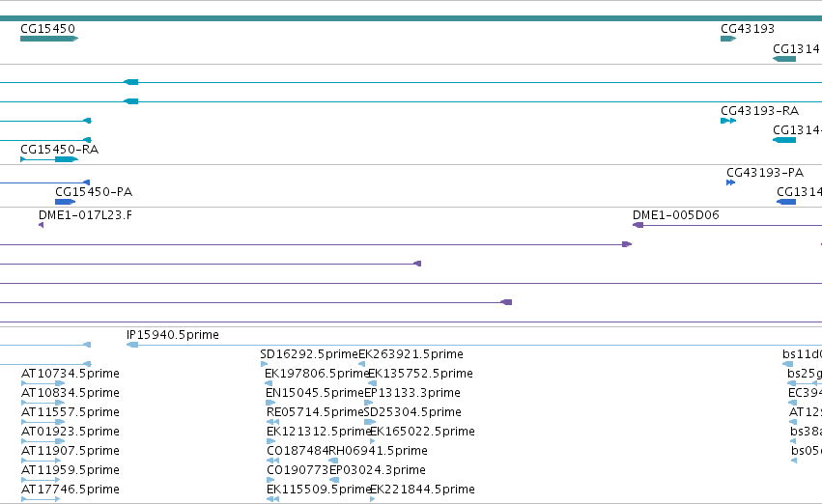The height and width of the screenshot is (504, 822).
Task: Open the RE05714.5prime label
Action: tap(315, 412)
